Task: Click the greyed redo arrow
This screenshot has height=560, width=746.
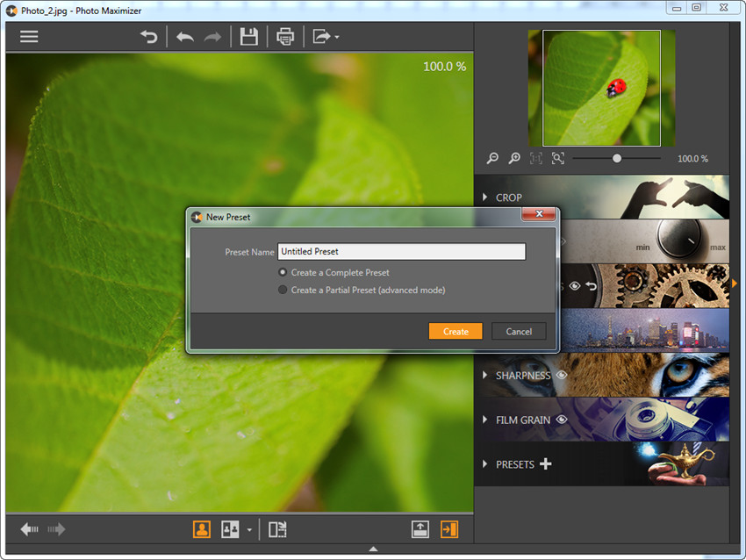Action: point(212,37)
